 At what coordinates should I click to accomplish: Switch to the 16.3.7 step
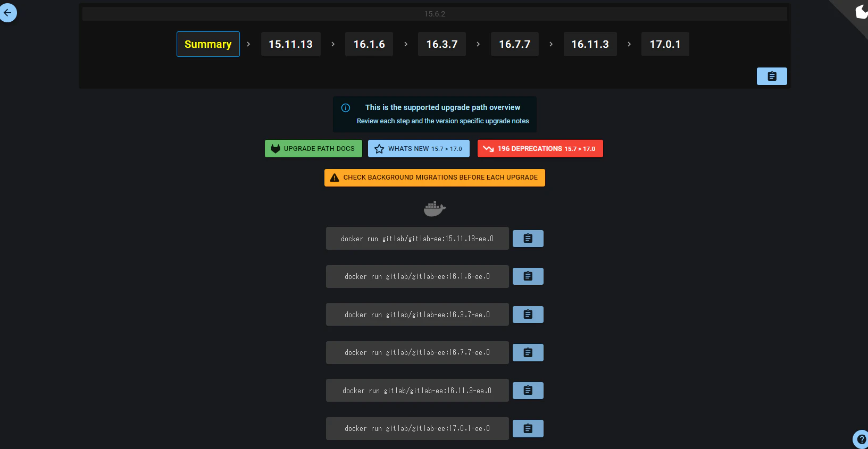click(442, 44)
